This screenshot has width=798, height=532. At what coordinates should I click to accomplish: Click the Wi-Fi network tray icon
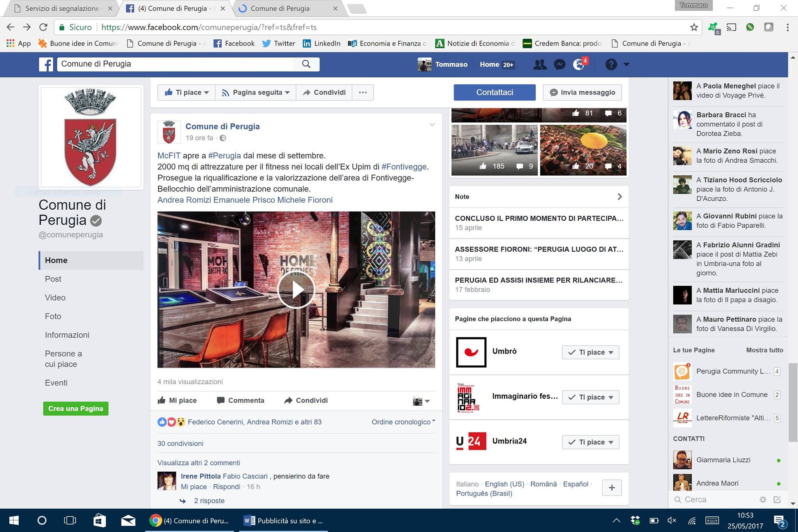coord(692,520)
